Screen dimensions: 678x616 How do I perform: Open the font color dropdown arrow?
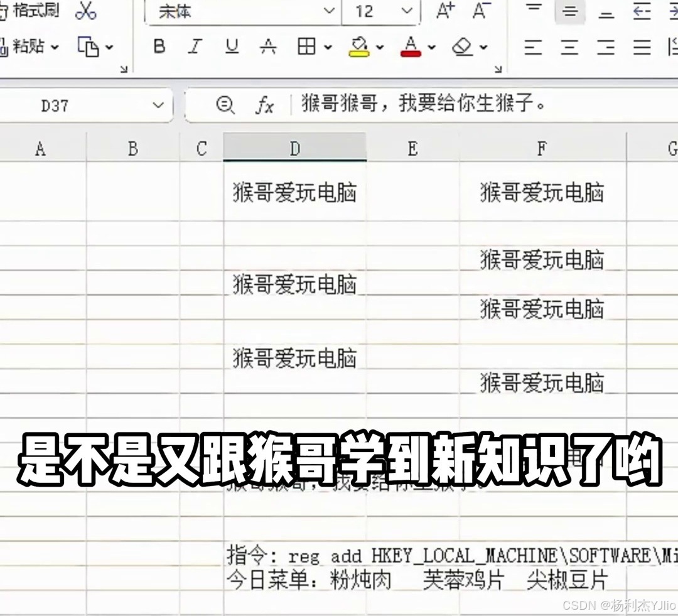[431, 46]
